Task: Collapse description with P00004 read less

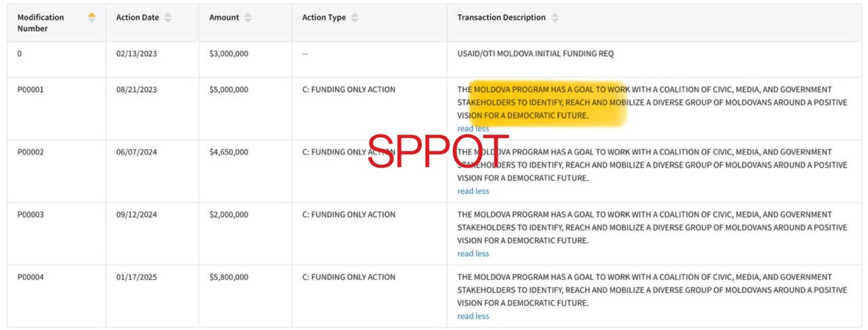Action: click(473, 316)
